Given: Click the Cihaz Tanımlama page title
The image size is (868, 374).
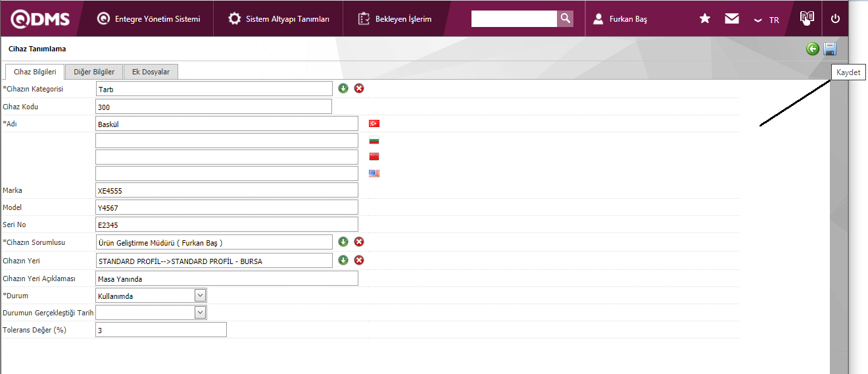Looking at the screenshot, I should point(37,49).
